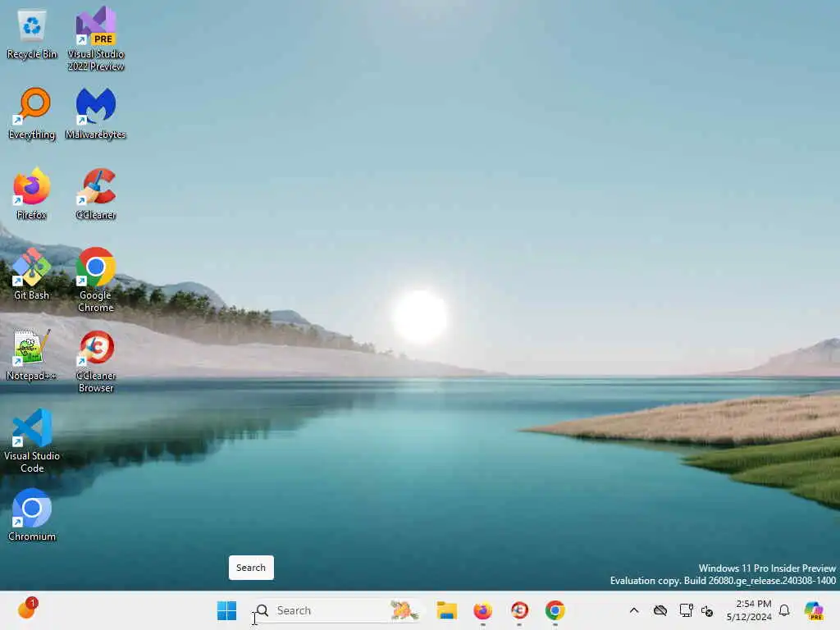840x630 pixels.
Task: Select Visual Studio 2022 Preview shortcut
Action: (96, 39)
